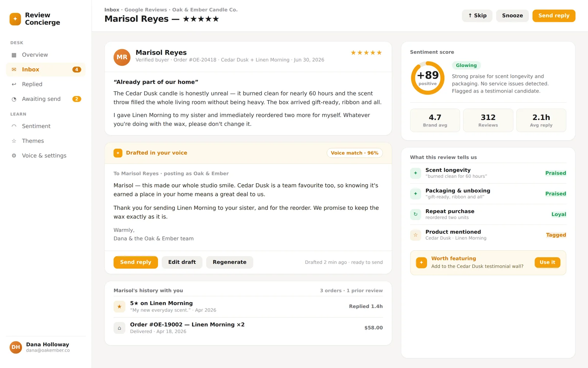Click the 4.7 Brand avg stat card
This screenshot has height=368, width=588.
435,120
